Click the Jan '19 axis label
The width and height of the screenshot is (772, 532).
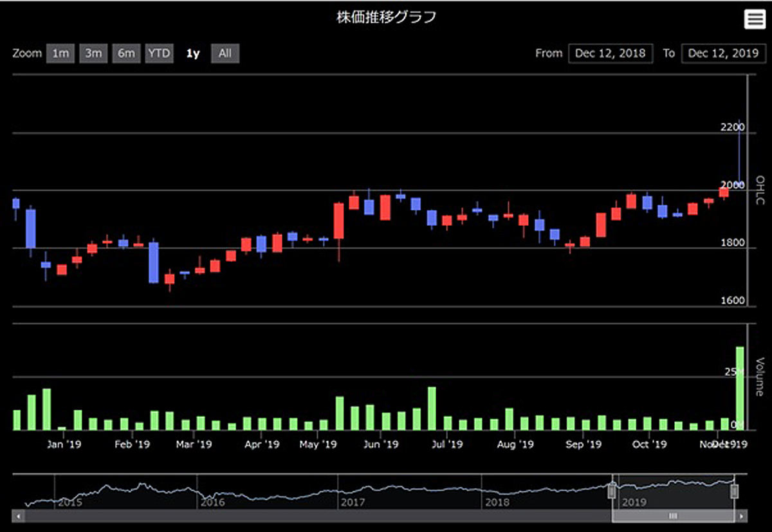click(x=65, y=444)
